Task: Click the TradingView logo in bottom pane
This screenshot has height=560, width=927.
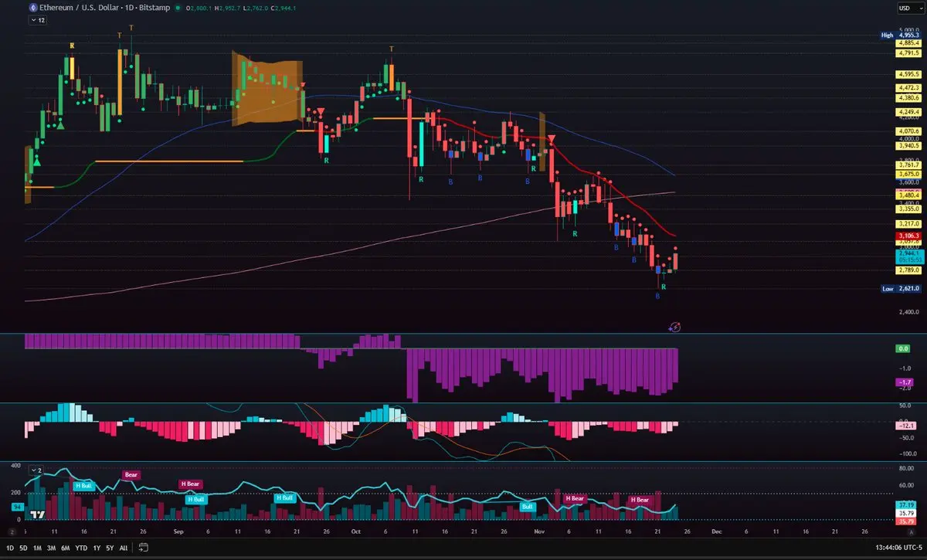Action: tap(36, 514)
